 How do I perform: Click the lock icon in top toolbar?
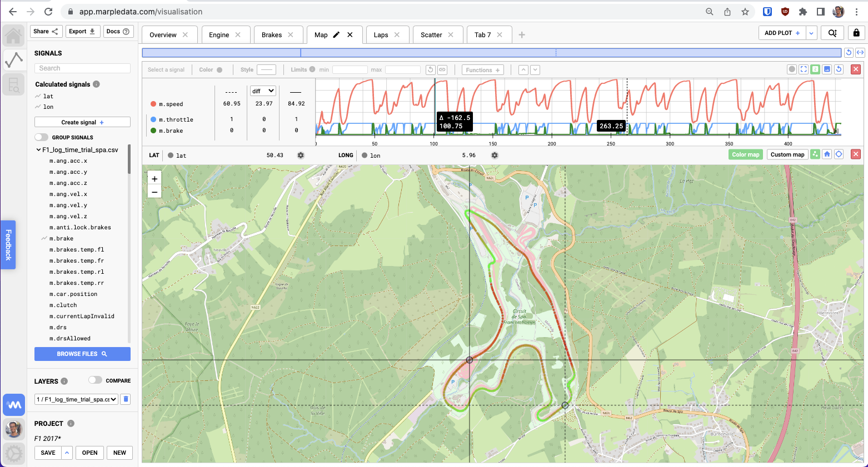[856, 33]
